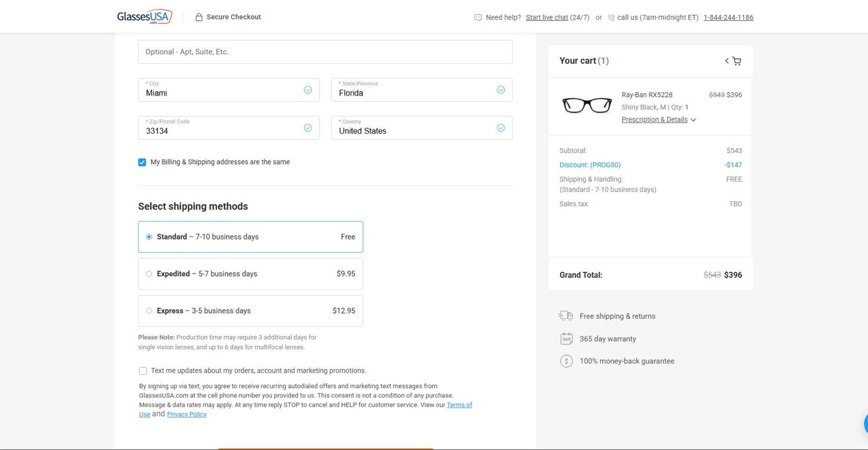This screenshot has width=868, height=450.
Task: Click the Subtotal $543 value
Action: 734,150
